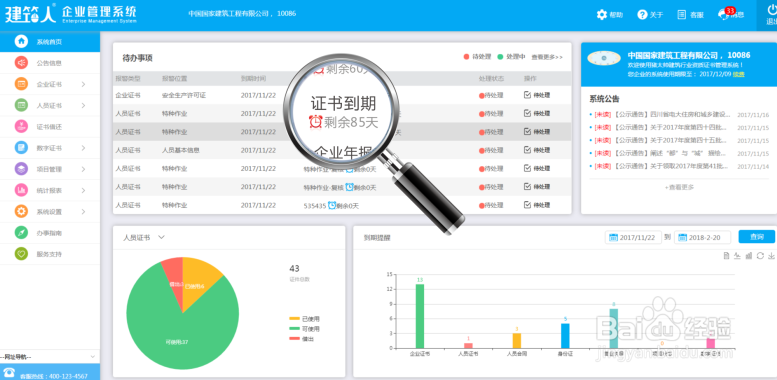
Task: Click the 退出 power icon
Action: [x=772, y=10]
